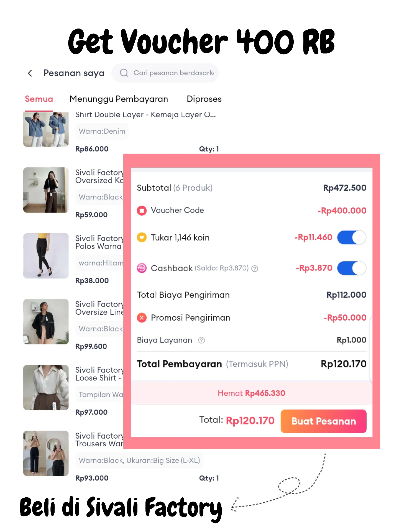Tap the red Voucher Code ticket icon
Screen dimensions: 399x532
pyautogui.click(x=142, y=211)
